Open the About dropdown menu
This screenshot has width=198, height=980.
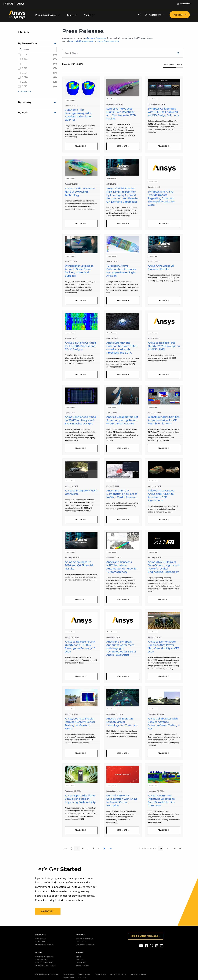89,15
